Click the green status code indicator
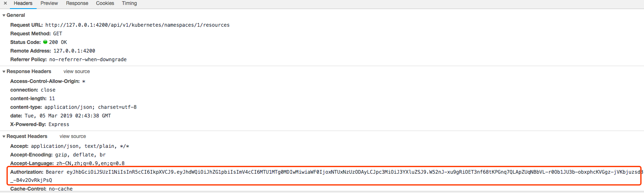644x193 pixels. point(45,42)
